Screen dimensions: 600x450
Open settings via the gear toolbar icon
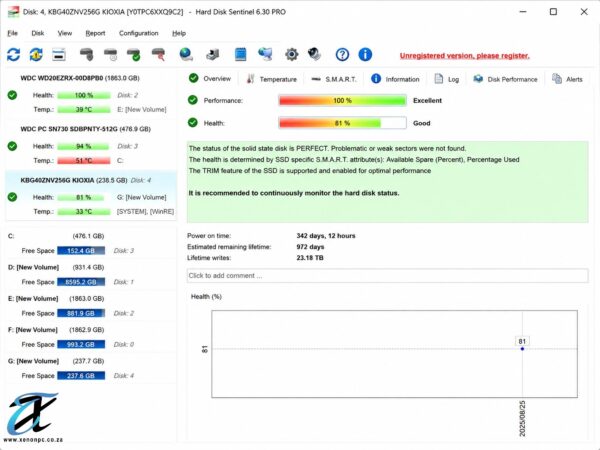[x=292, y=55]
